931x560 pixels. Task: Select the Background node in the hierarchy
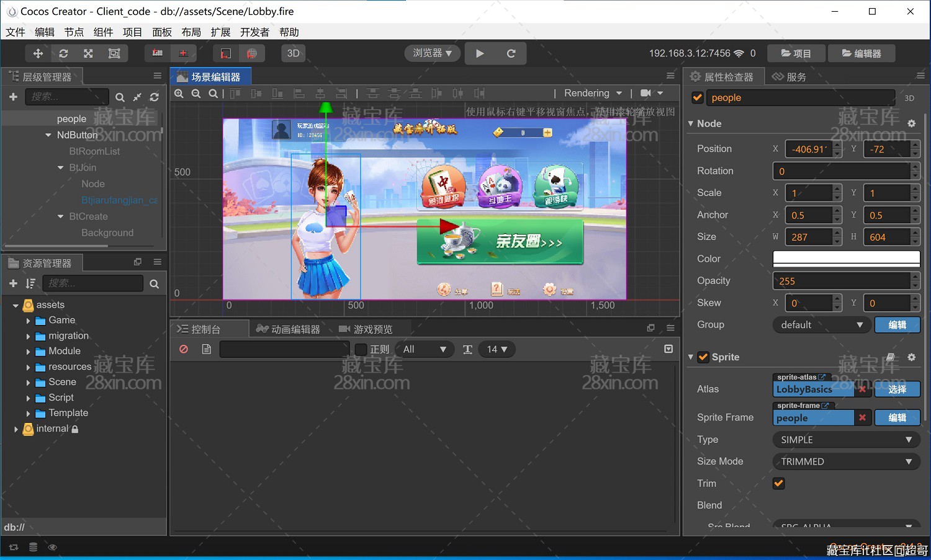pos(107,233)
